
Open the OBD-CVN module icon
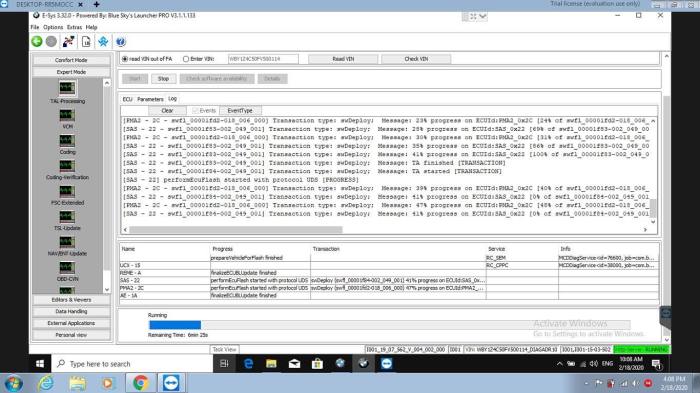click(67, 268)
